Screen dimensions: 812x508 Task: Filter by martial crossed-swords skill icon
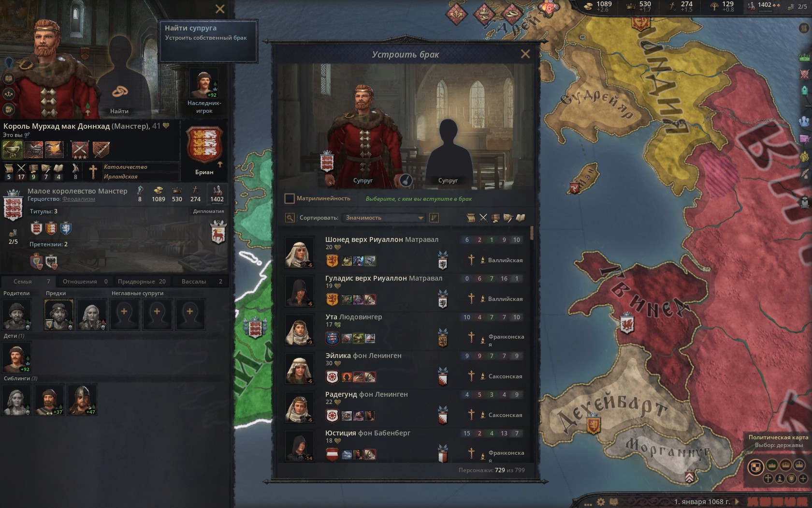click(483, 218)
